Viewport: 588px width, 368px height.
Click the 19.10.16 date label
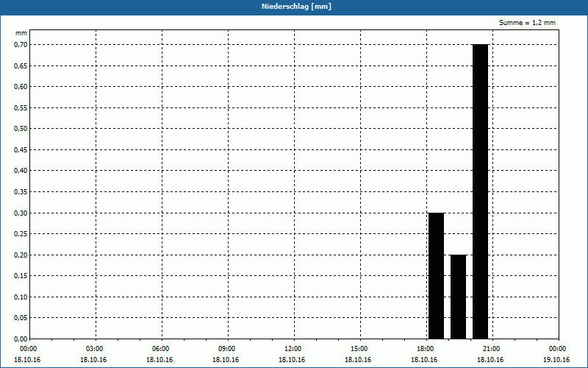click(x=556, y=360)
